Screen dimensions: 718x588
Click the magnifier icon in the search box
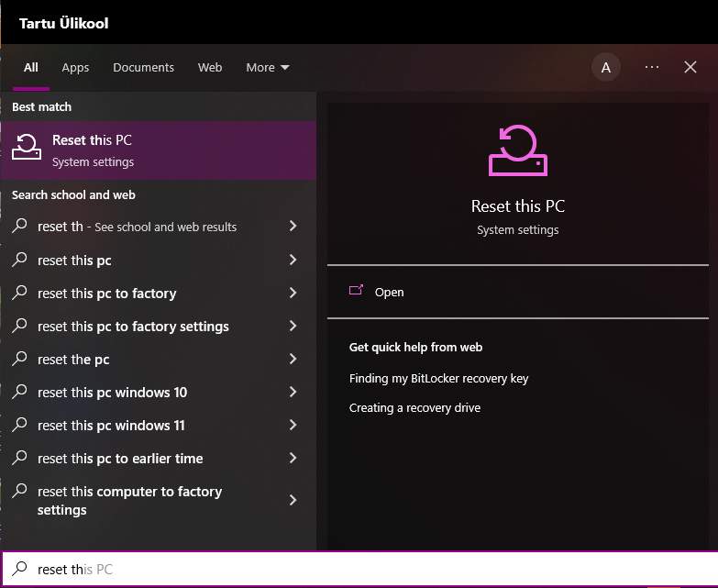coord(19,569)
